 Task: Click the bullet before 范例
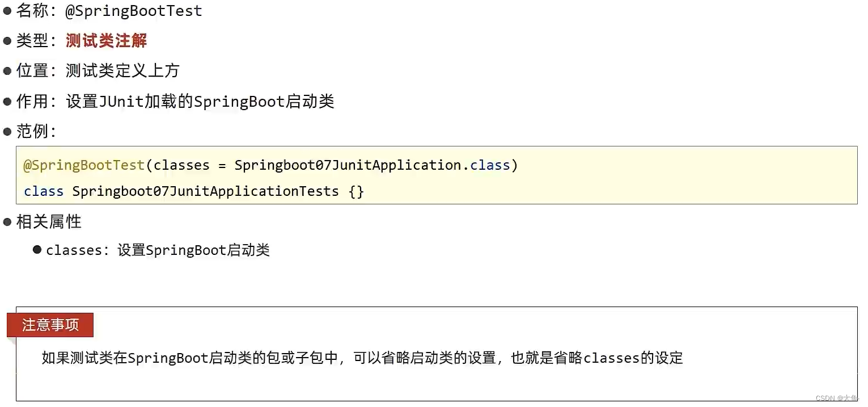click(x=7, y=132)
